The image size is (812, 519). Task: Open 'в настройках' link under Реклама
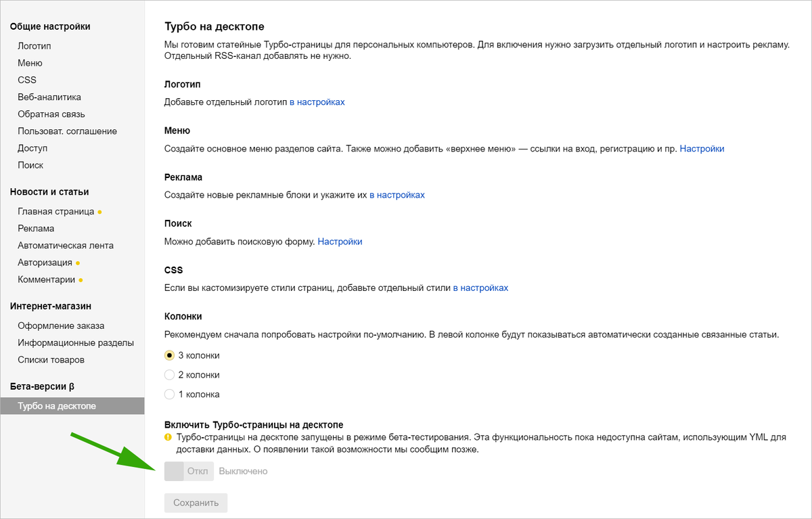point(397,195)
